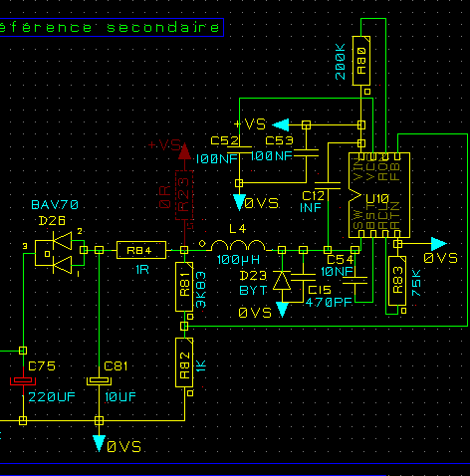Click the L4 reference label
The height and width of the screenshot is (476, 470).
pos(238,229)
